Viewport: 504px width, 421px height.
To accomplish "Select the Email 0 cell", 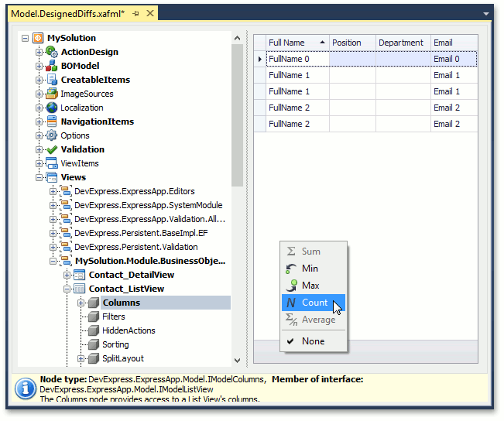I will [454, 59].
